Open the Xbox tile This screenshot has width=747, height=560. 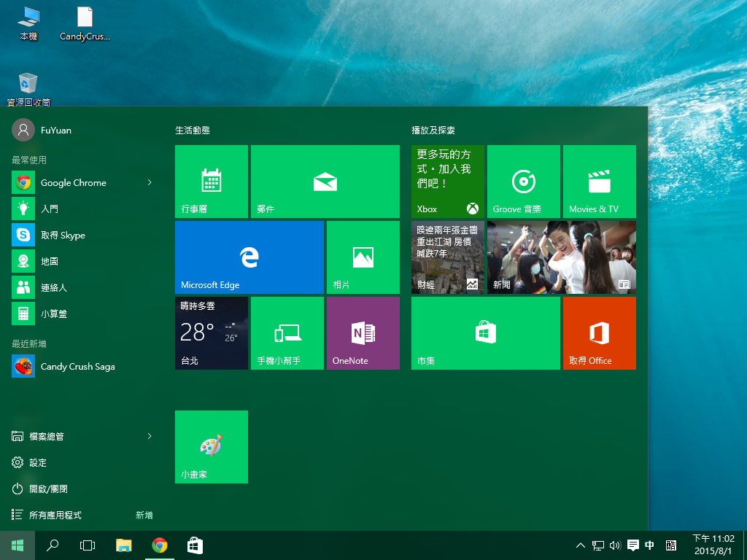(448, 182)
